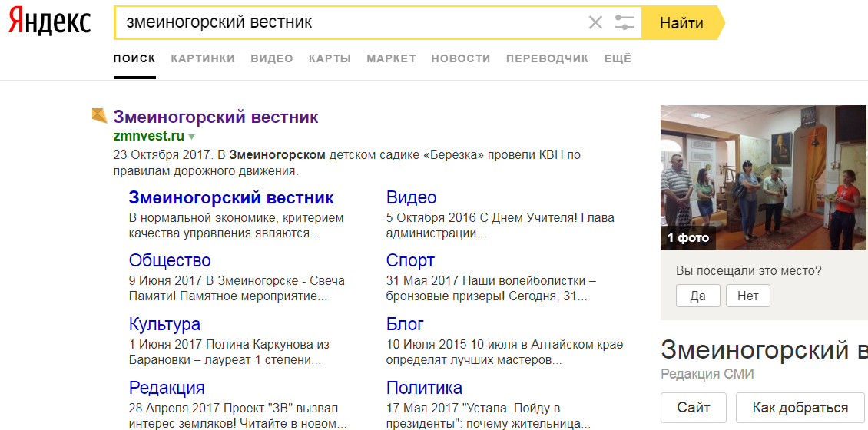
Task: Open the Спорт sitelink
Action: click(x=410, y=260)
